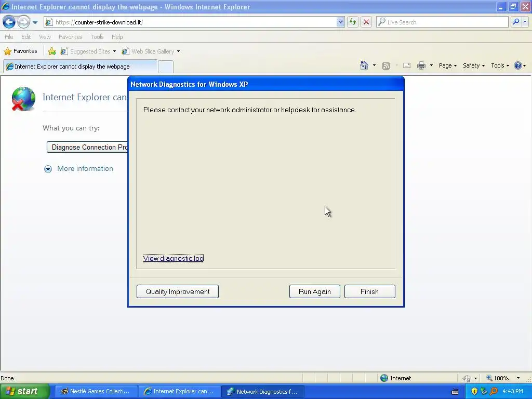Viewport: 532px width, 399px height.
Task: Stop loading with the red X icon
Action: coord(366,22)
